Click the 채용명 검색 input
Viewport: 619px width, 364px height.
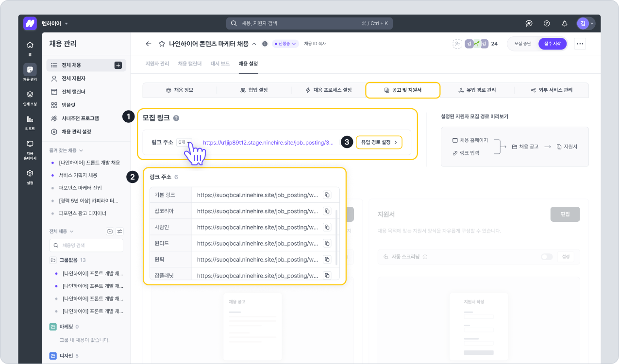click(x=86, y=245)
